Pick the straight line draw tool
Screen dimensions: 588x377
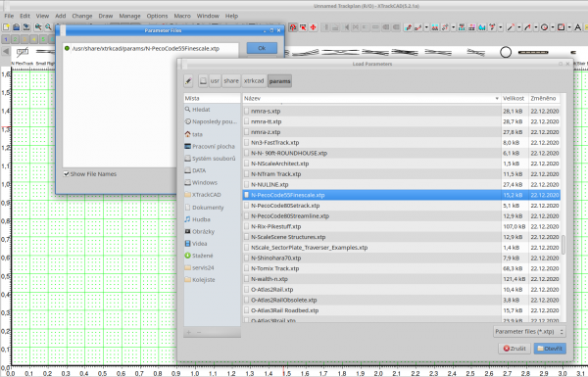511,27
